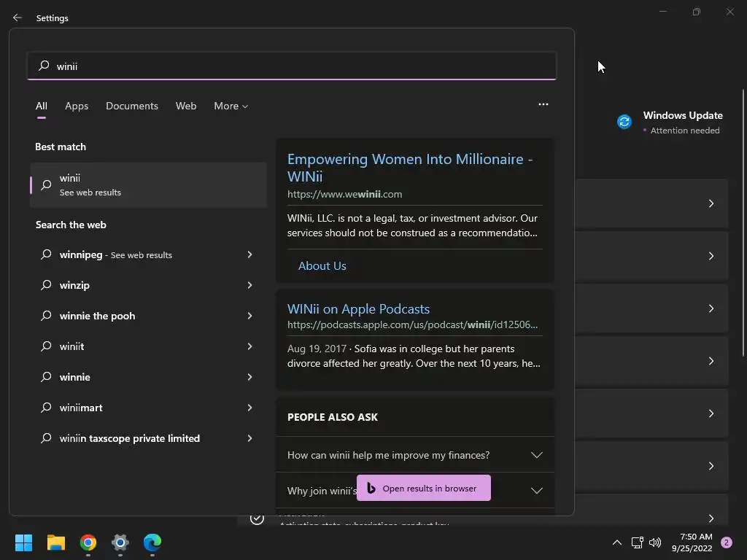Open Settings gear icon in taskbar
The height and width of the screenshot is (560, 747).
pos(120,542)
